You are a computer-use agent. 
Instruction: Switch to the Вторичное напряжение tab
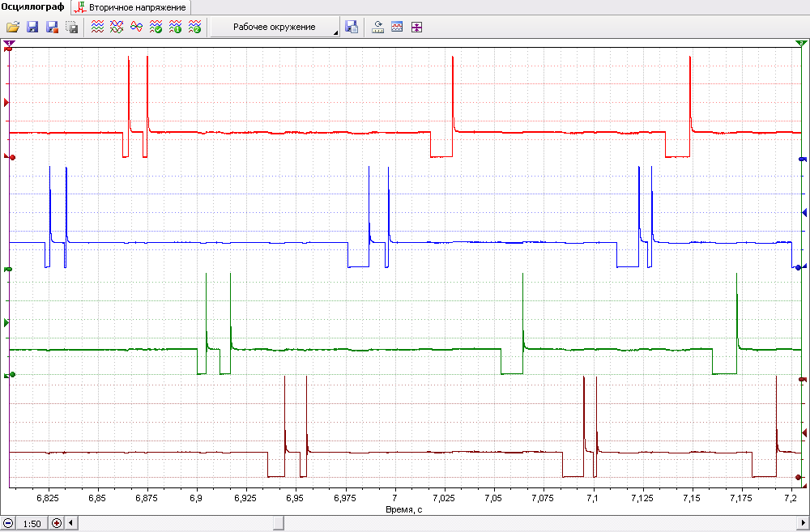pos(130,8)
